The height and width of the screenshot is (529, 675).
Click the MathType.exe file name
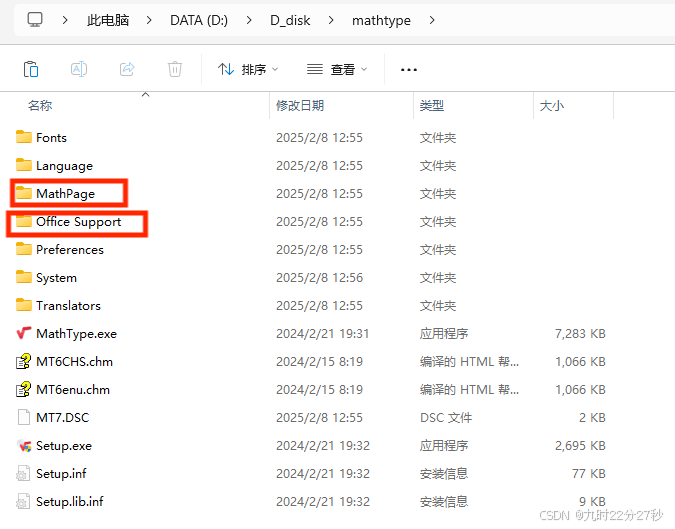(x=77, y=334)
